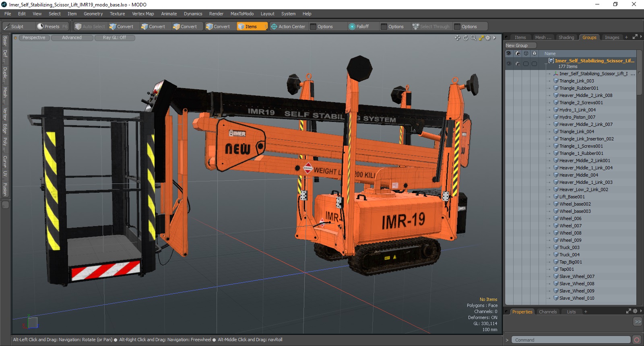Image resolution: width=644 pixels, height=346 pixels.
Task: Switch to the Channels tab
Action: (x=547, y=312)
